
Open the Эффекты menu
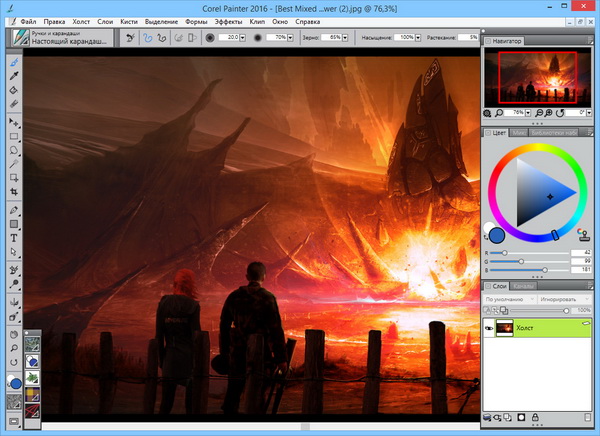227,20
